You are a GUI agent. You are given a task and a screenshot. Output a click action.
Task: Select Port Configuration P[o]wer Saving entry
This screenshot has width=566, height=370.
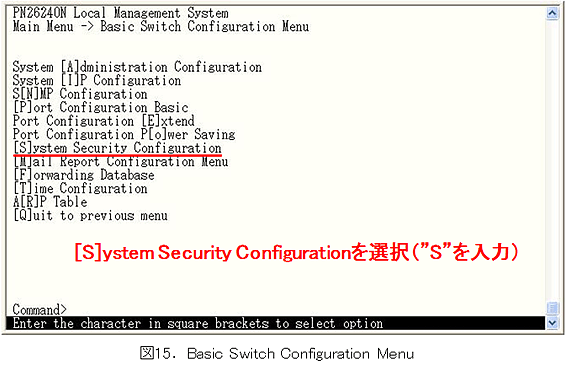coord(124,134)
